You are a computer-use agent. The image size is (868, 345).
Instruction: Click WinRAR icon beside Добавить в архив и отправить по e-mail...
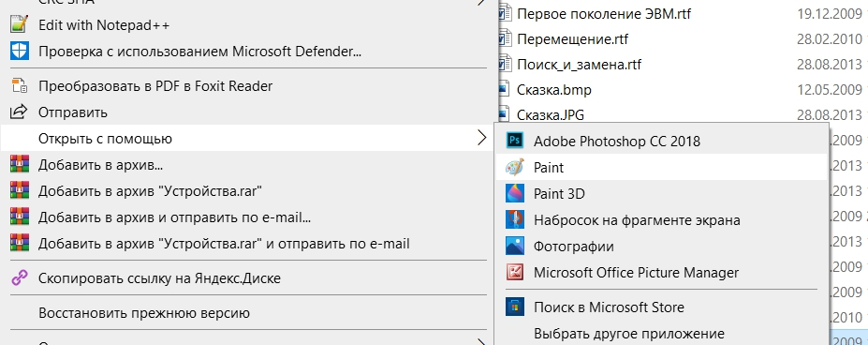tap(19, 217)
